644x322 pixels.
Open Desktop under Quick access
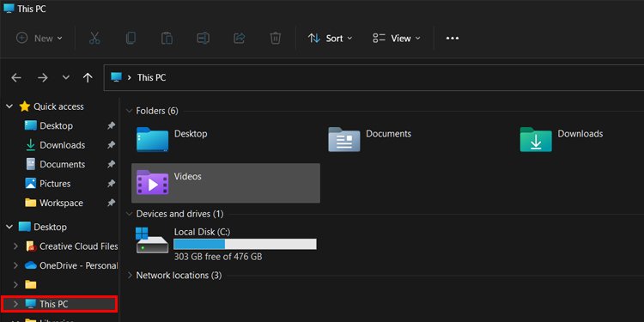pos(57,125)
